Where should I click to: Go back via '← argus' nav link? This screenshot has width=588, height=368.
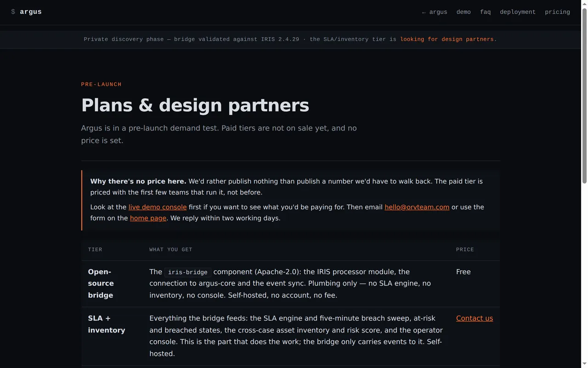[434, 12]
